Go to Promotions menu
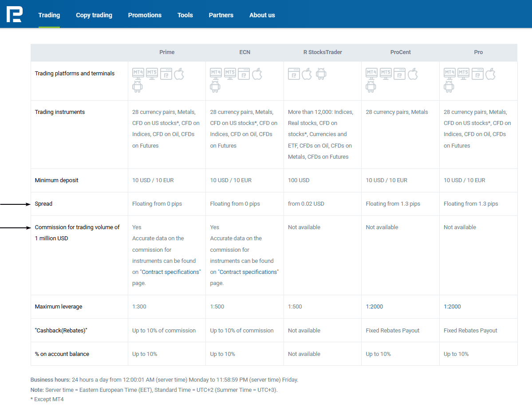The width and height of the screenshot is (532, 414). [145, 15]
